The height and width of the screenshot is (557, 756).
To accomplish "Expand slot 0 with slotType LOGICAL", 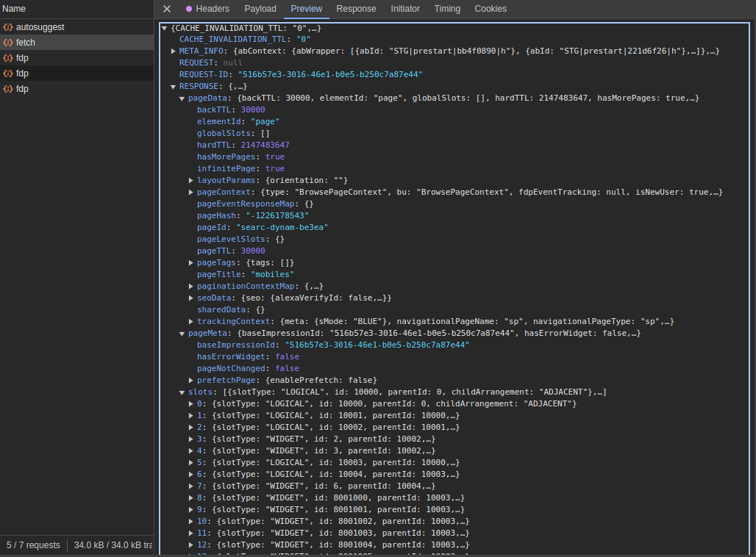I will pyautogui.click(x=190, y=403).
